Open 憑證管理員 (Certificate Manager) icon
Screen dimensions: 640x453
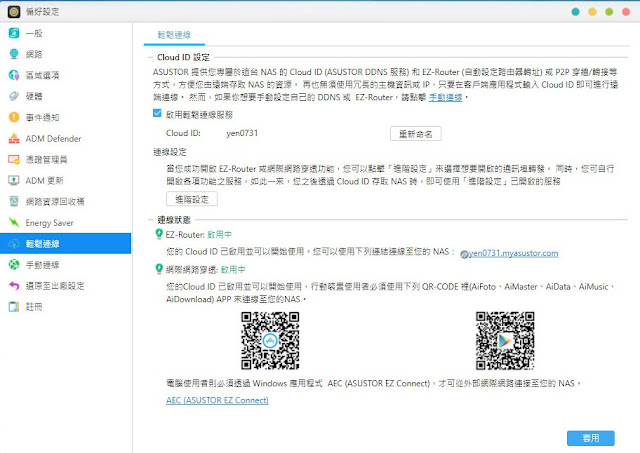point(14,160)
